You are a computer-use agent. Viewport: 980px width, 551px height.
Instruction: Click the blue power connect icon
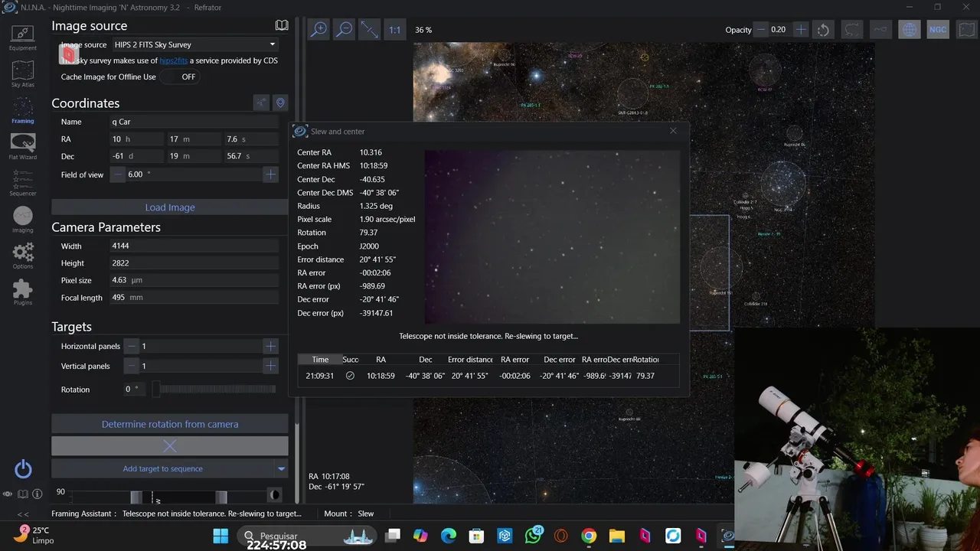(x=23, y=469)
